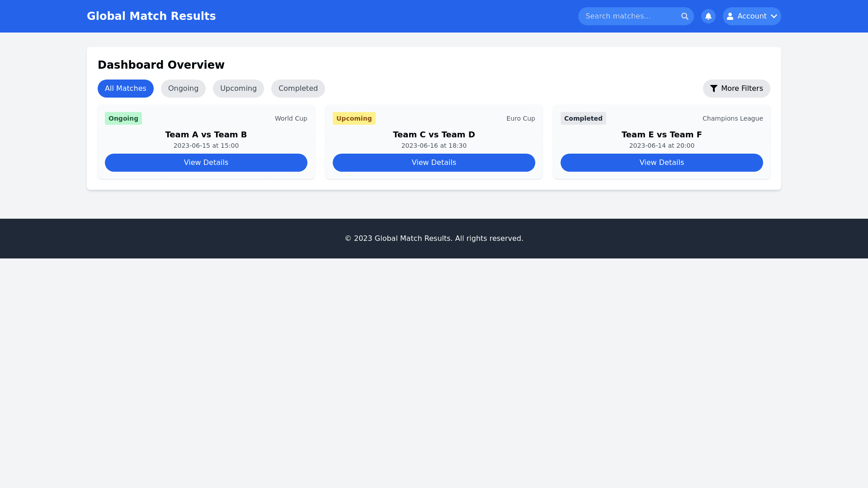Filter by Completed matches

click(297, 89)
